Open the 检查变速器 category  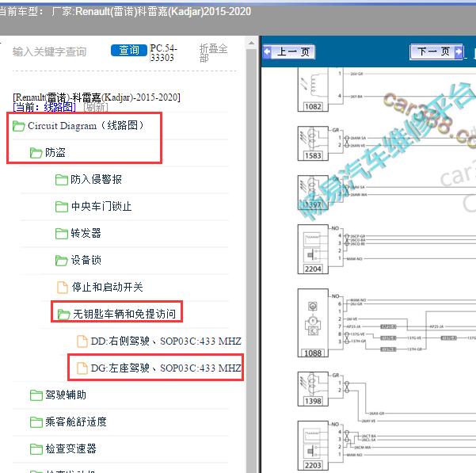coord(70,448)
